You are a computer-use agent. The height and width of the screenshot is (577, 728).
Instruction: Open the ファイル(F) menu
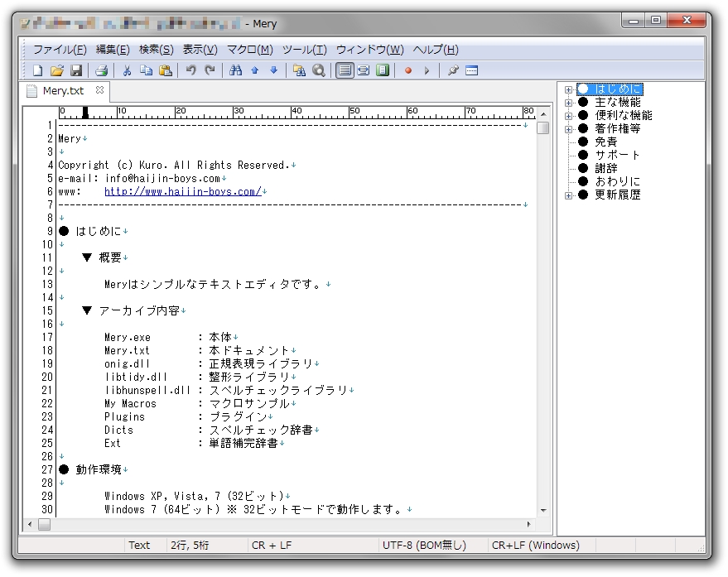pos(60,50)
